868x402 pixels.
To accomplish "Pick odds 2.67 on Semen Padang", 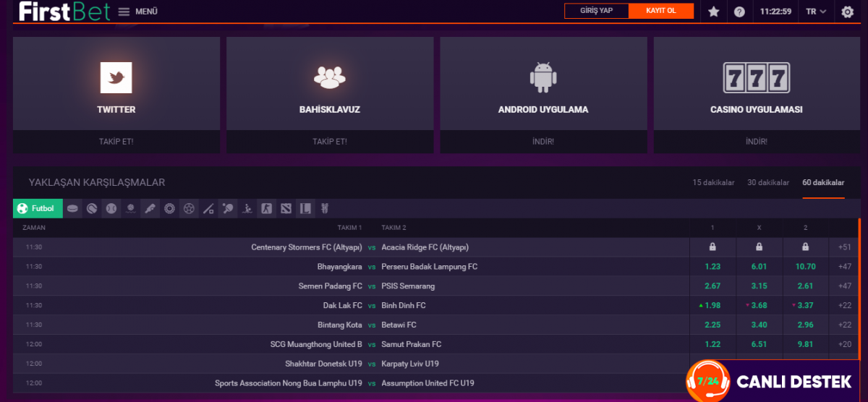I will click(x=712, y=286).
